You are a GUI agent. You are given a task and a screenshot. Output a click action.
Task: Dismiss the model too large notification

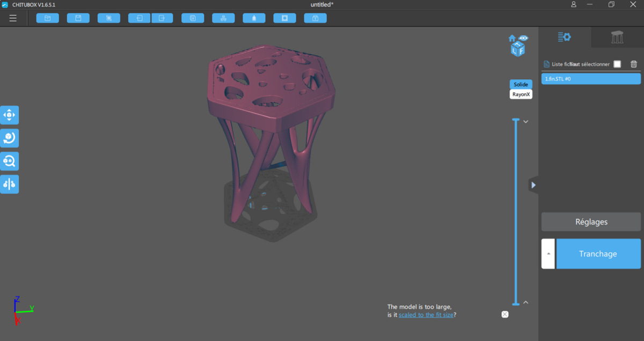click(x=505, y=314)
